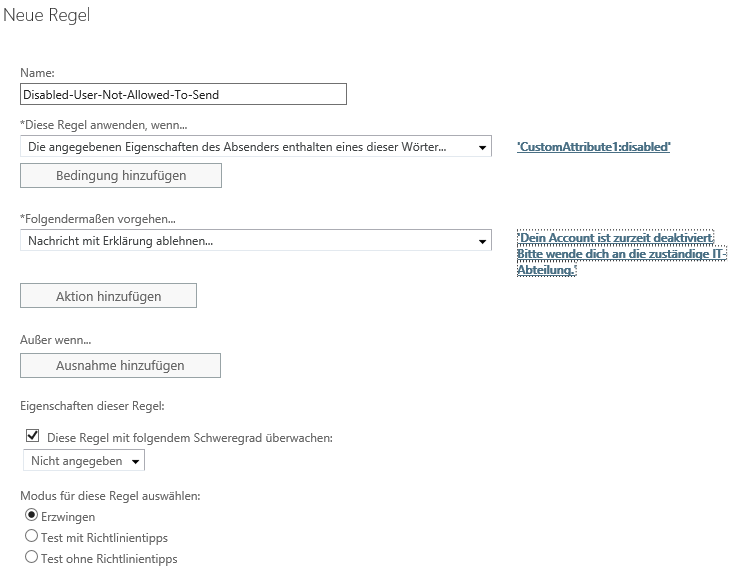Click the 'Test ohne Richtlinientipps' label text

point(109,559)
